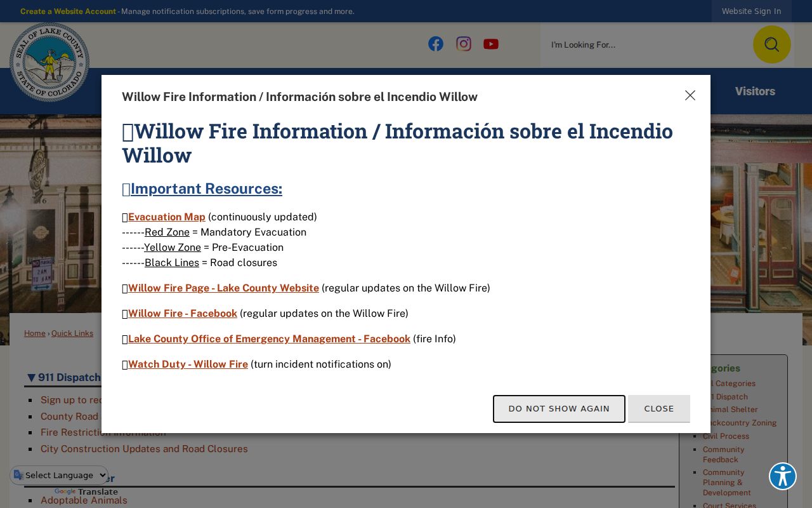
Task: Close the Willow Fire popup with X
Action: click(690, 95)
